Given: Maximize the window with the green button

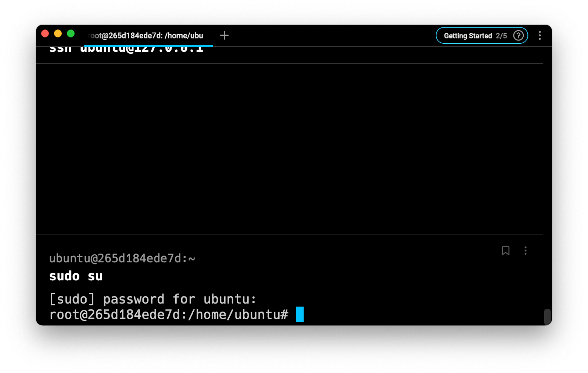Looking at the screenshot, I should point(71,34).
